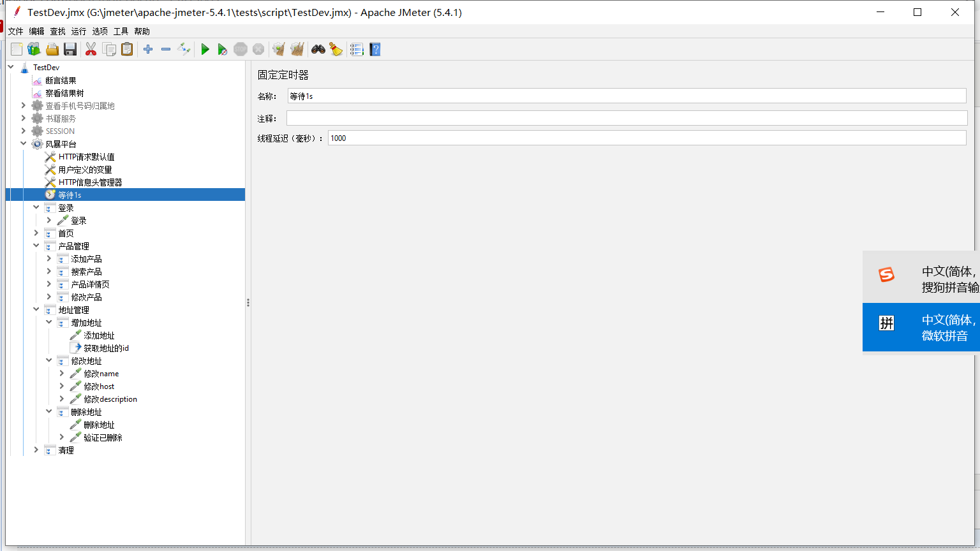Open the 帮助 menu
The height and width of the screenshot is (551, 980).
pyautogui.click(x=142, y=31)
